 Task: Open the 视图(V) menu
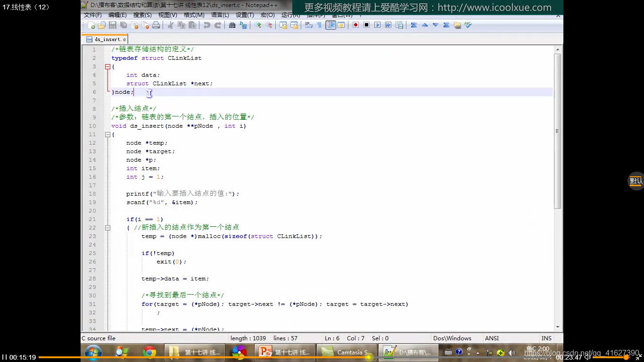click(x=167, y=15)
